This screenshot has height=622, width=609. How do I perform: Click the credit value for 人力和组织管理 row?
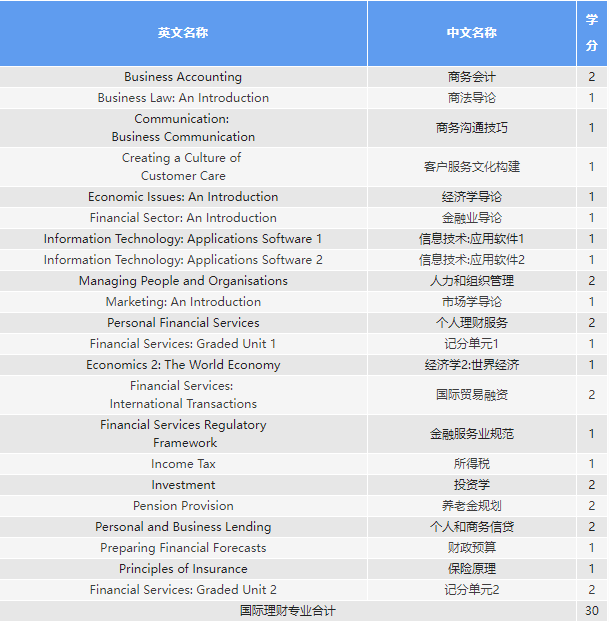coord(592,281)
